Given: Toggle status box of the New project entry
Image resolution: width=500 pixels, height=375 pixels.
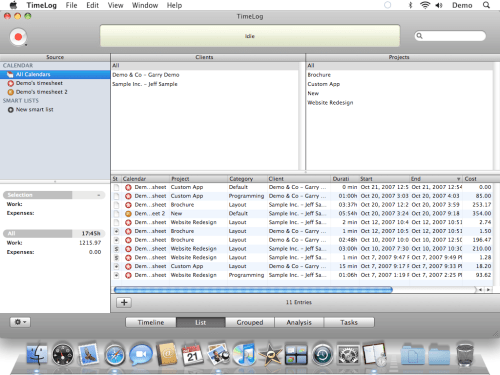Looking at the screenshot, I should tap(116, 214).
